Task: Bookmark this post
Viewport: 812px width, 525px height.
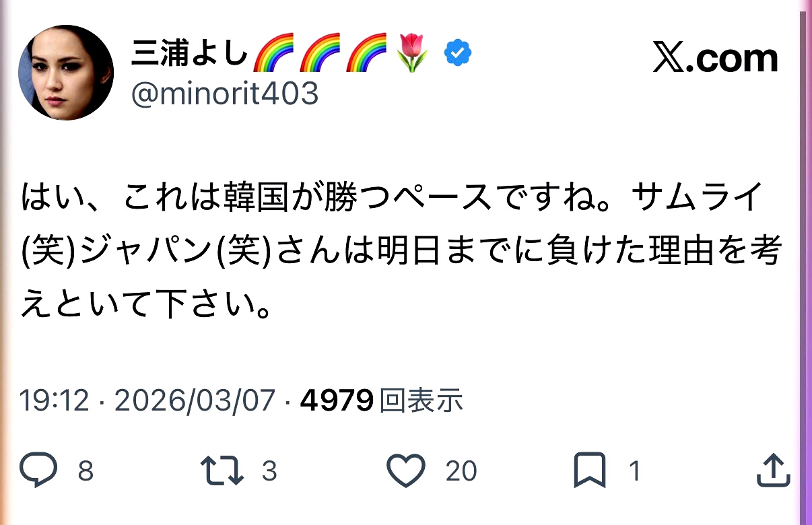Action: [590, 470]
